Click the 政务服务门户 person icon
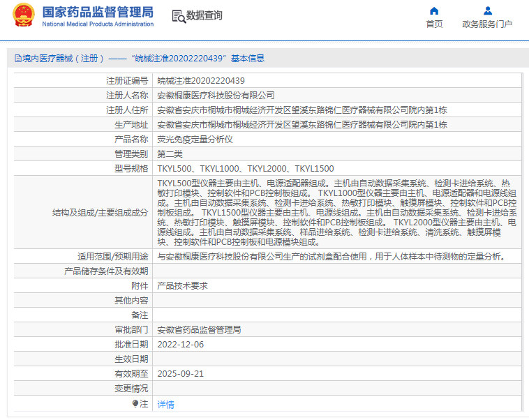The width and height of the screenshot is (529, 420). (x=487, y=10)
